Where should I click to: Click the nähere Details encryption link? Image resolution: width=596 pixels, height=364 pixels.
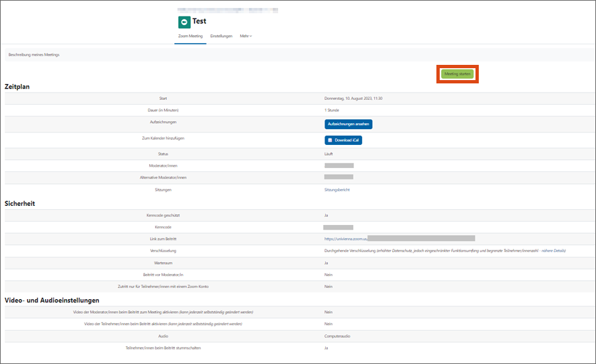click(x=553, y=251)
